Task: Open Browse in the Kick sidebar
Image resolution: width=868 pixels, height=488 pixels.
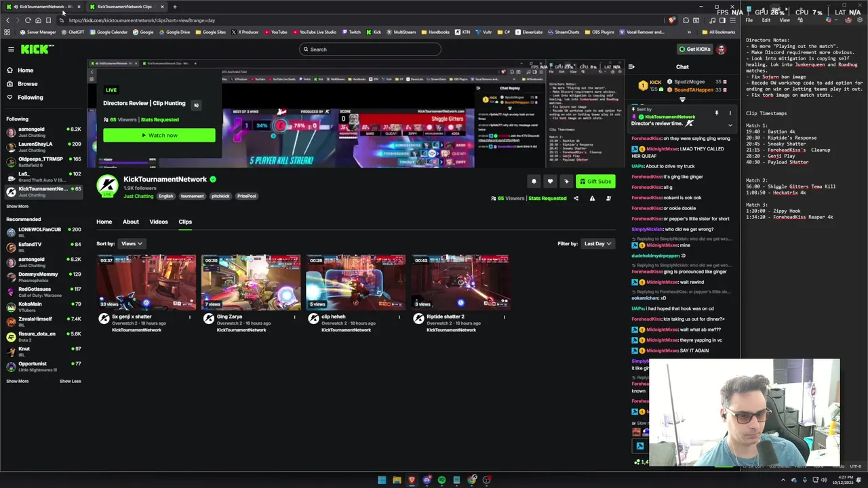Action: coord(27,84)
